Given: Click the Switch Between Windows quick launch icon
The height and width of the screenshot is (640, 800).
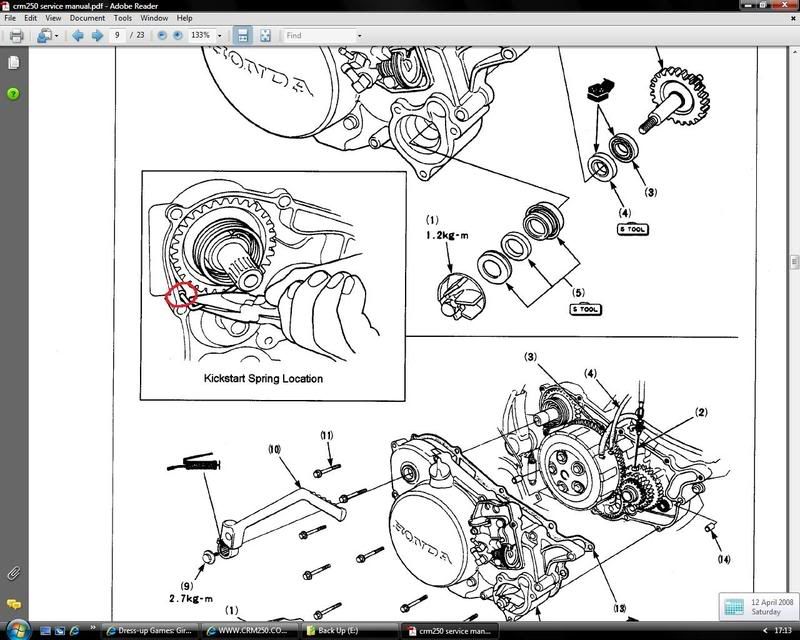Looking at the screenshot, I should 60,631.
